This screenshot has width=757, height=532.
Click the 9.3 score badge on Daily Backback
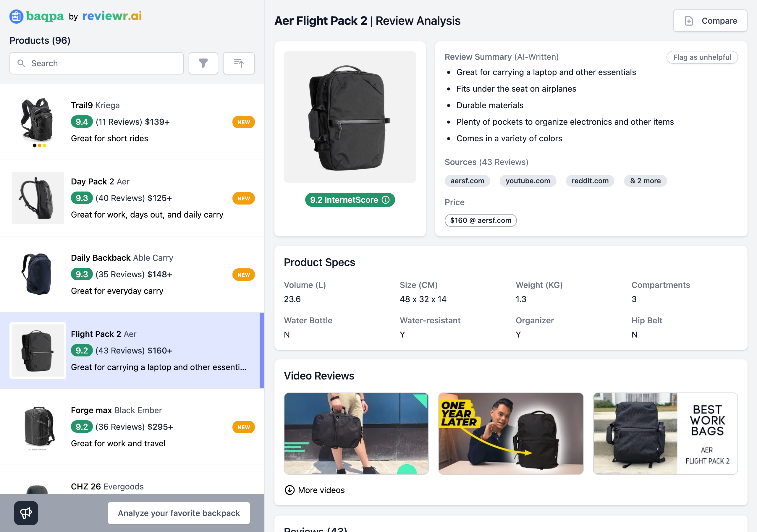pos(82,274)
